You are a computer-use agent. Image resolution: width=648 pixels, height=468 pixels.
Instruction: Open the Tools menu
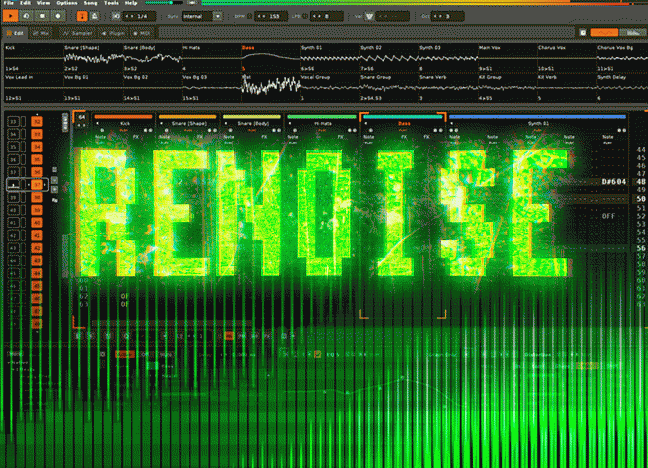pos(112,3)
